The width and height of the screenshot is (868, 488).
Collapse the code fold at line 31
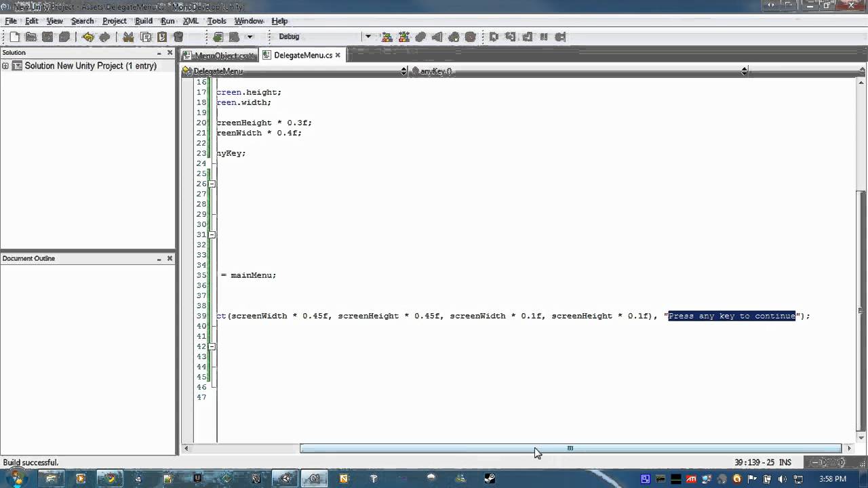pyautogui.click(x=212, y=235)
